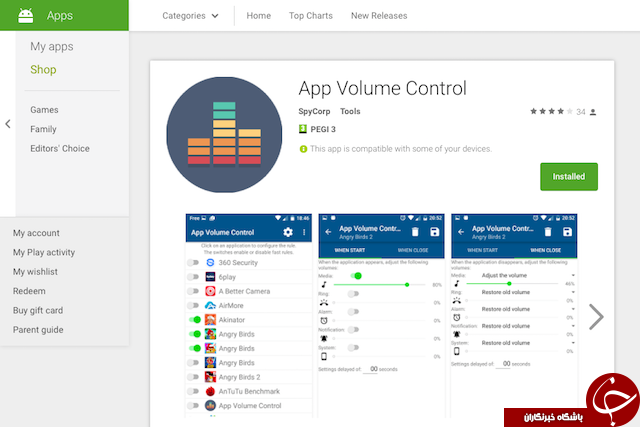Click the Angry Birds 2 app icon

[210, 377]
